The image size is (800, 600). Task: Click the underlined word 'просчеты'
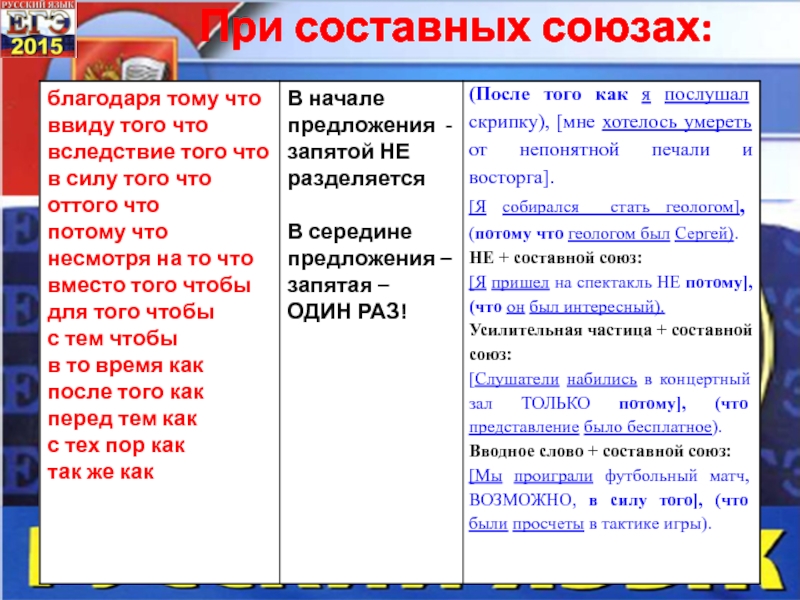547,524
